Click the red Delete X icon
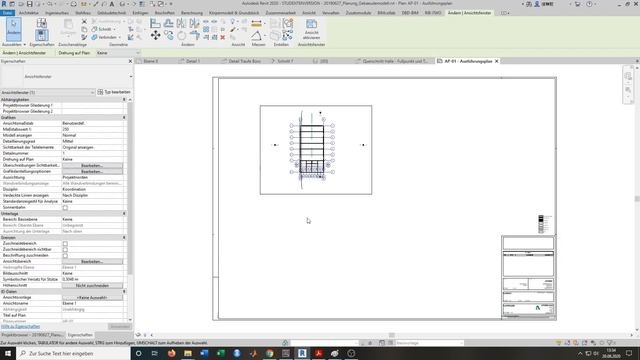This screenshot has width=640, height=360. [222, 38]
